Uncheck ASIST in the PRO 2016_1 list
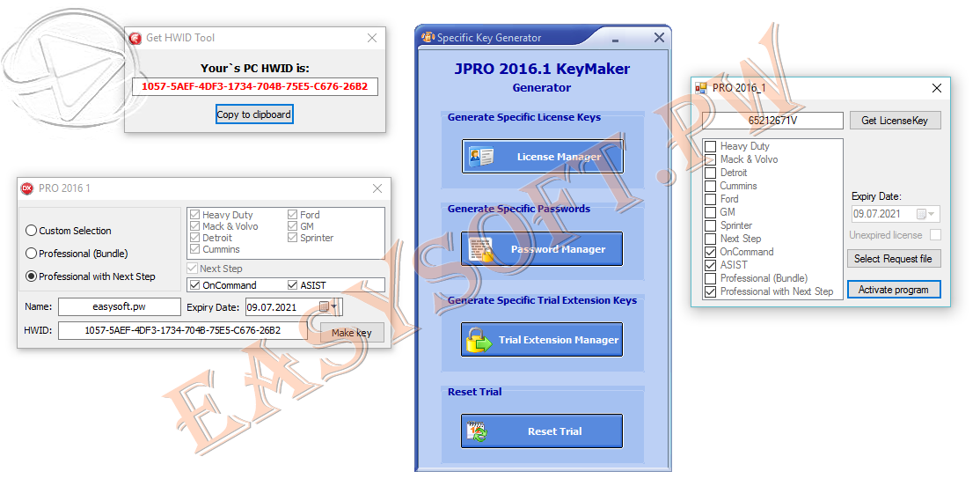 point(710,265)
